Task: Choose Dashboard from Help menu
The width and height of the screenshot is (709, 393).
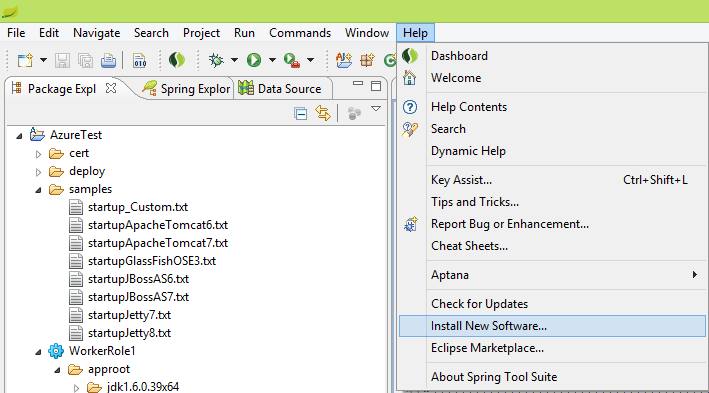Action: click(x=552, y=56)
